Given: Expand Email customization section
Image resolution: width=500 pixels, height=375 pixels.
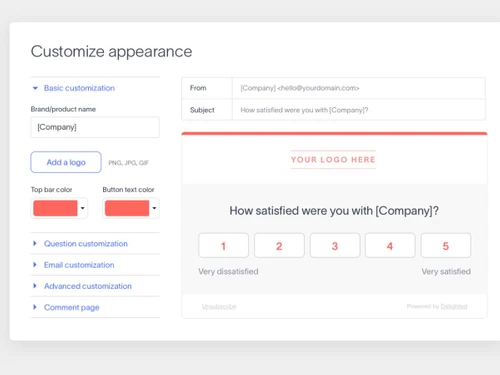Looking at the screenshot, I should pos(73,265).
